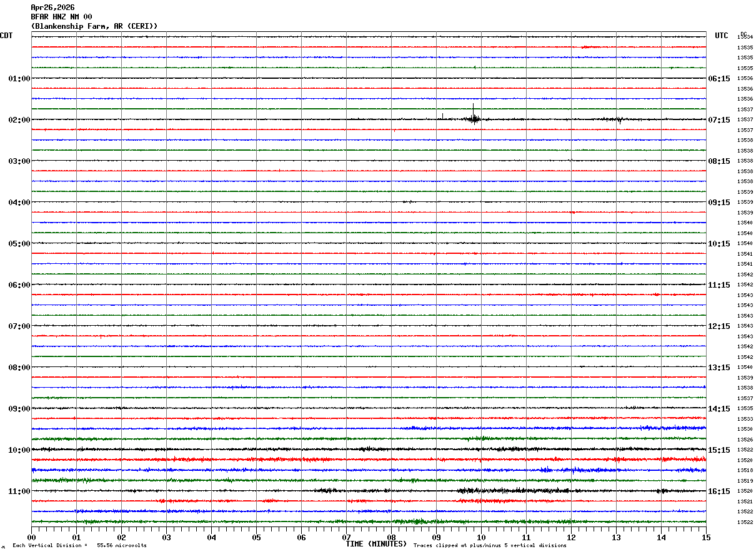Click minute 01 on the time axis
756x554 pixels.
coord(76,537)
